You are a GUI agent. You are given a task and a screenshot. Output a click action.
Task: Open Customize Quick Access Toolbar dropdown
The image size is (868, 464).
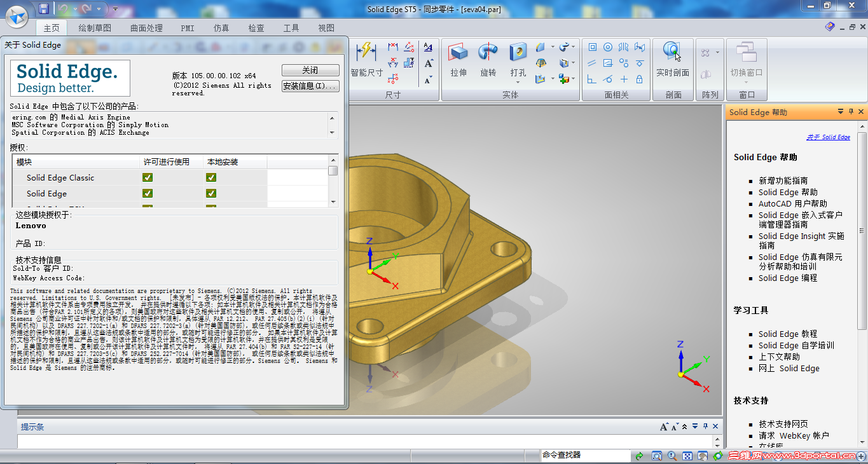click(114, 9)
